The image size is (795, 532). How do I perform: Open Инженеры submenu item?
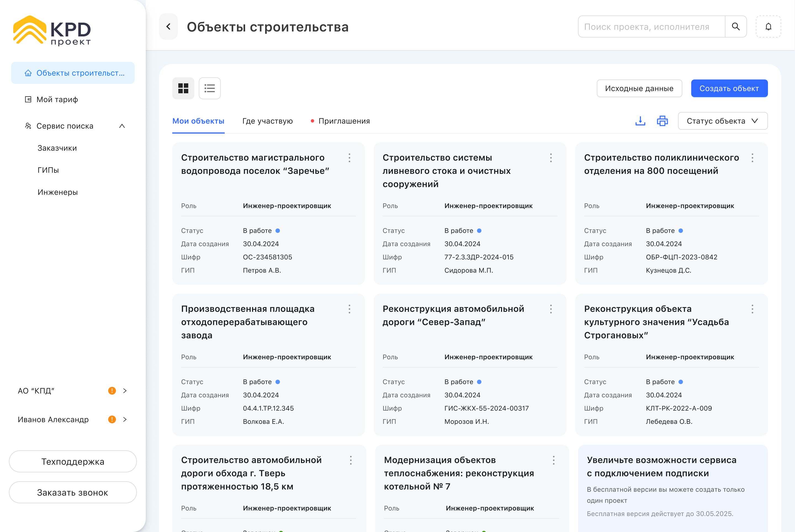point(58,192)
